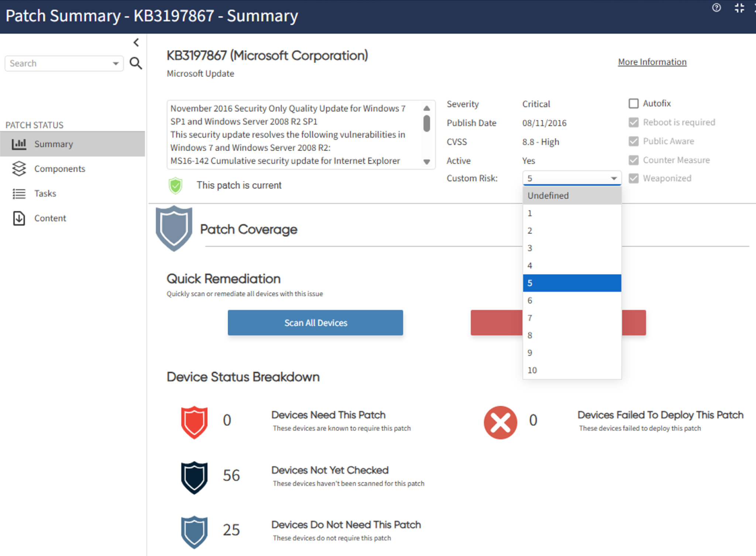Select highlighted risk value 5
This screenshot has height=556, width=756.
572,283
